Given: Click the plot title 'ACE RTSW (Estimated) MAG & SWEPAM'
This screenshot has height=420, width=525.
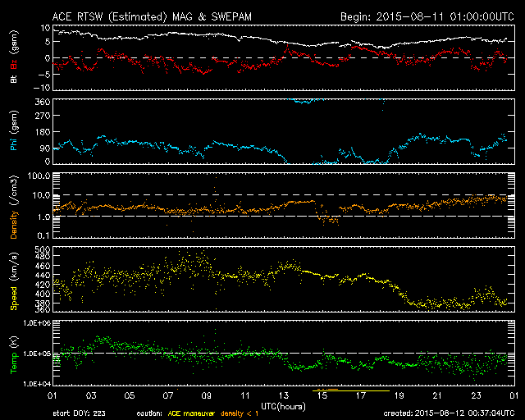Looking at the screenshot, I should click(152, 16).
